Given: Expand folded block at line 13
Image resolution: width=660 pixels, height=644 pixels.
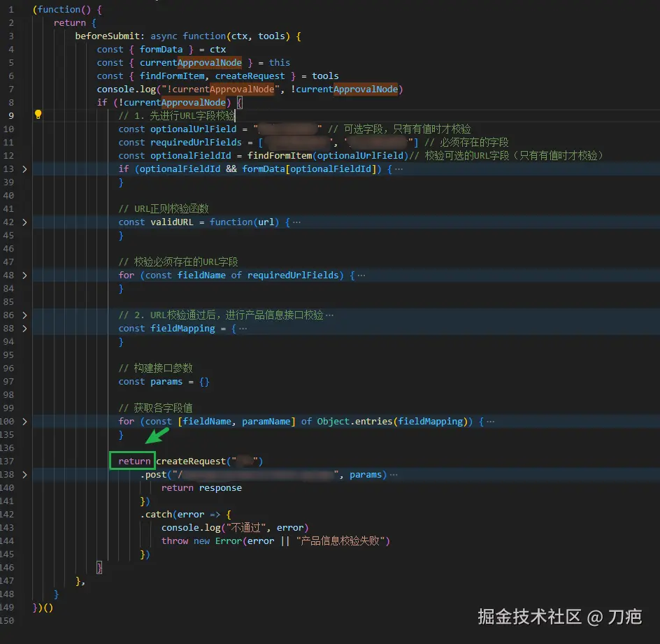Looking at the screenshot, I should point(25,169).
